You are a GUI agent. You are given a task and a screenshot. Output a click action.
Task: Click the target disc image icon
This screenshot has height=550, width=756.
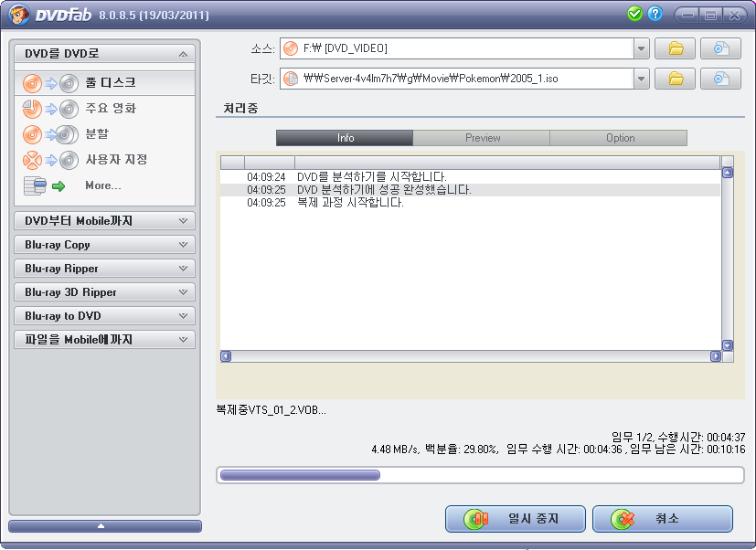[720, 79]
